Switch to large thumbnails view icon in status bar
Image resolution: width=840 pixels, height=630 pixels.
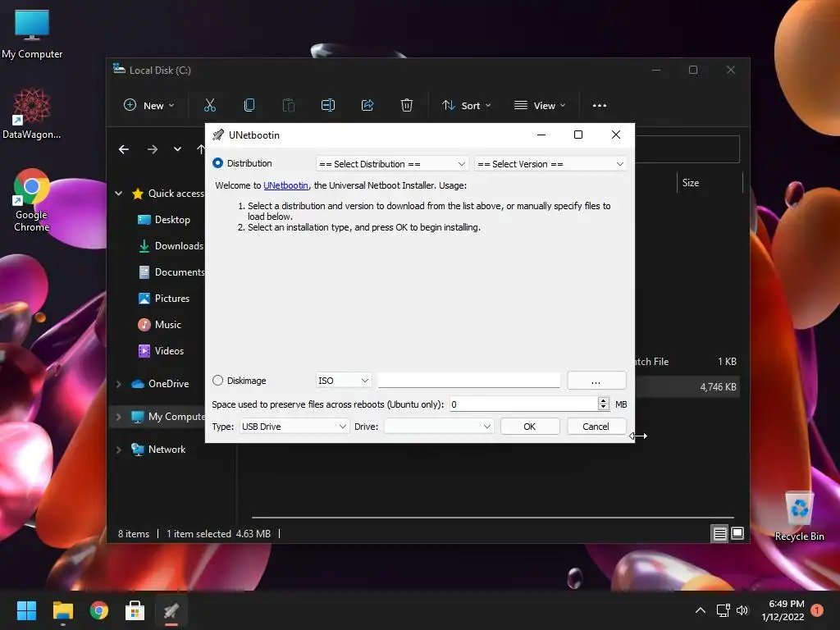click(737, 533)
